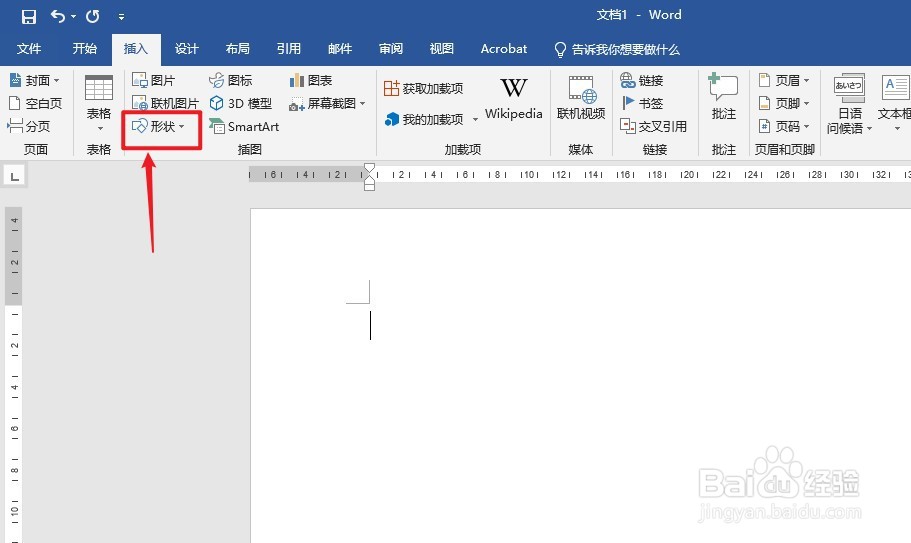The image size is (911, 543).
Task: Insert a chart with 图表
Action: tap(311, 80)
